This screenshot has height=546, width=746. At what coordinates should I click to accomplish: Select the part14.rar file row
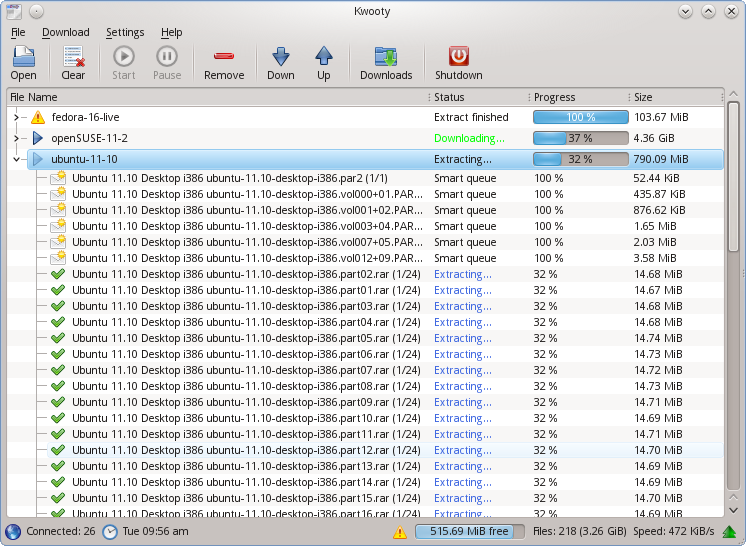coord(385,482)
